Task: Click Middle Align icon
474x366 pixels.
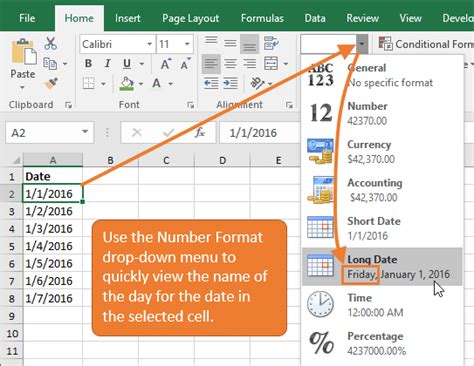Action: pos(230,43)
